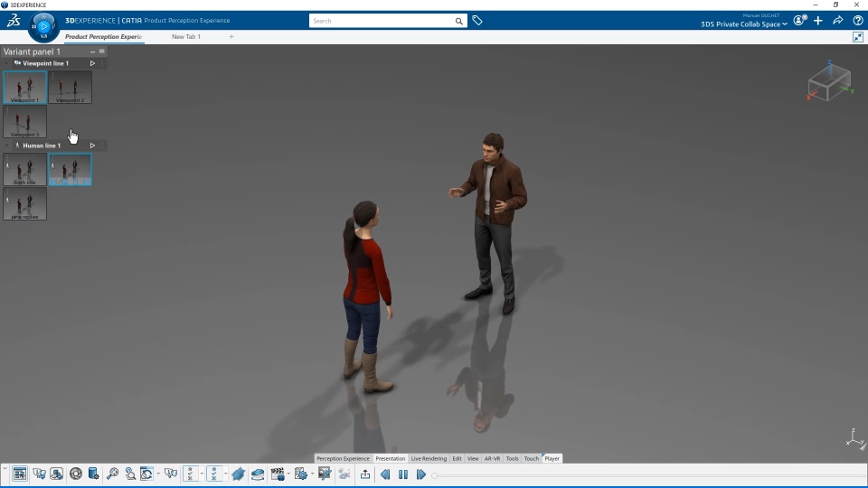Open the user profile icon

tap(799, 21)
